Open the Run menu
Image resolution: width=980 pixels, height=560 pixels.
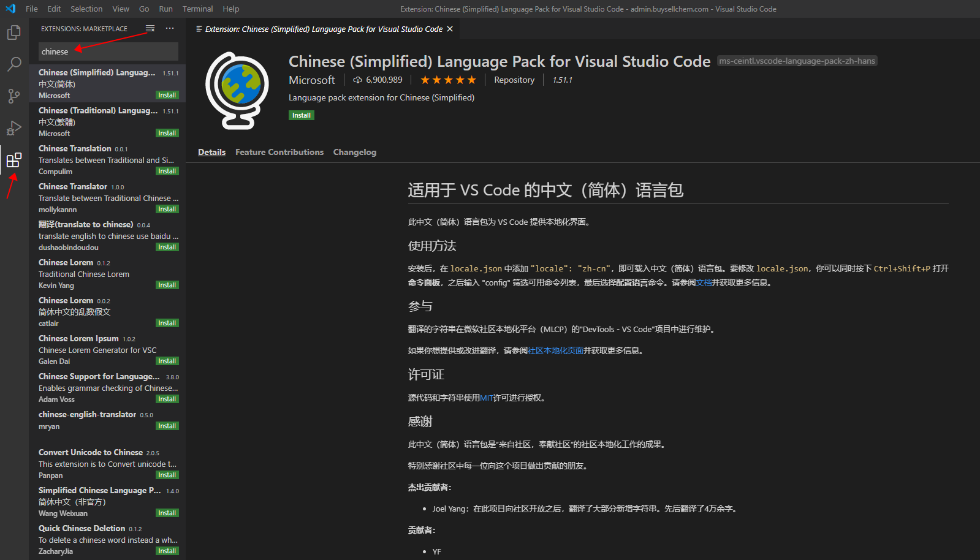165,9
